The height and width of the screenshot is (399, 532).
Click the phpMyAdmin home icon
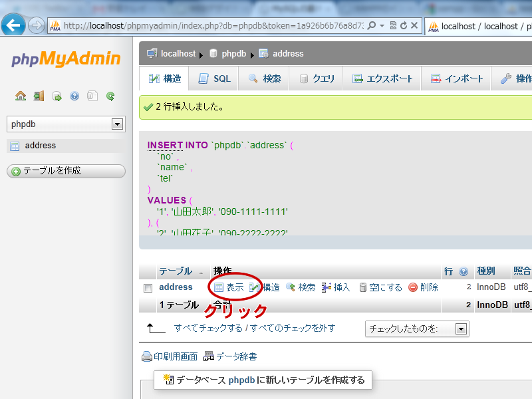point(21,96)
